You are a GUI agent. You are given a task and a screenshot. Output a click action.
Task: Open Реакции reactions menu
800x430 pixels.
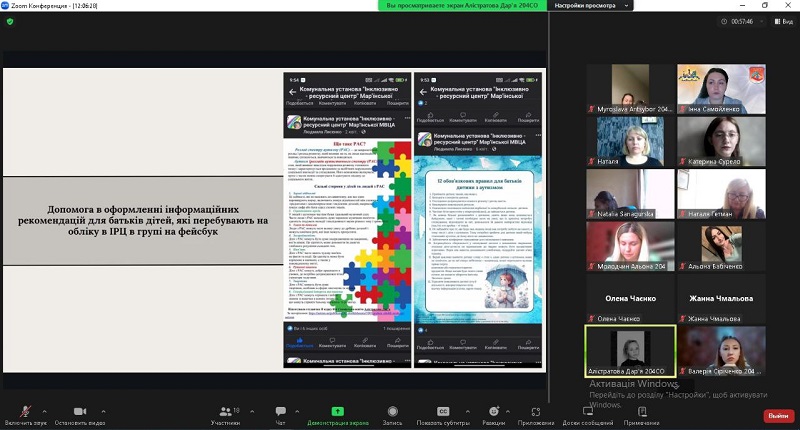pos(493,411)
